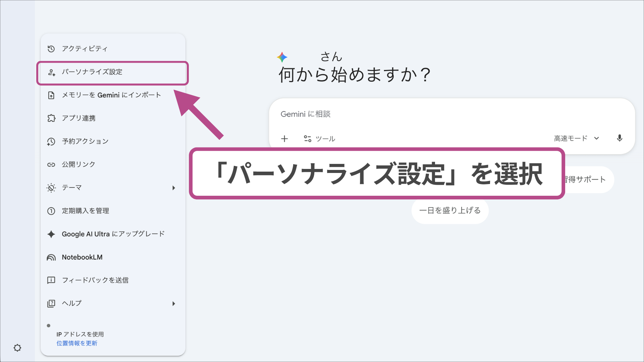Click the theme brightness icon
This screenshot has height=362, width=644.
tap(51, 188)
